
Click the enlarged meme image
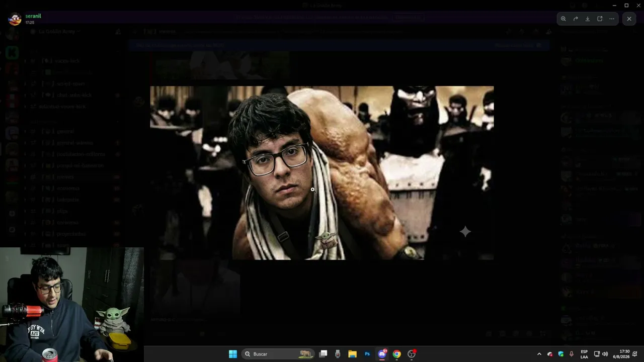pos(322,173)
